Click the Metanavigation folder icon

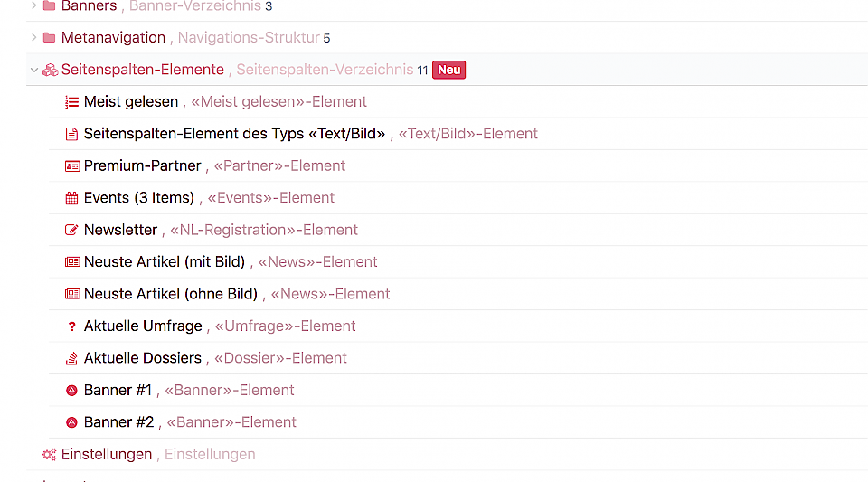pos(50,38)
